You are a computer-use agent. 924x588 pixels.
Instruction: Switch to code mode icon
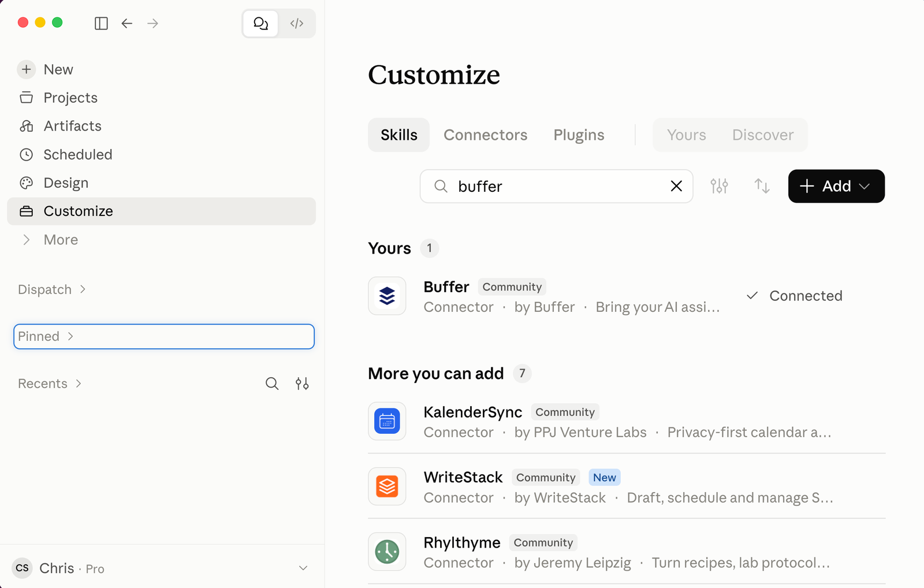pyautogui.click(x=297, y=23)
